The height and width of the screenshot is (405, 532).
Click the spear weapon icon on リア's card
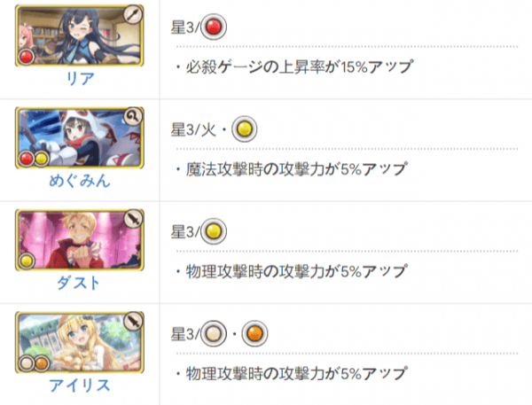click(x=133, y=14)
